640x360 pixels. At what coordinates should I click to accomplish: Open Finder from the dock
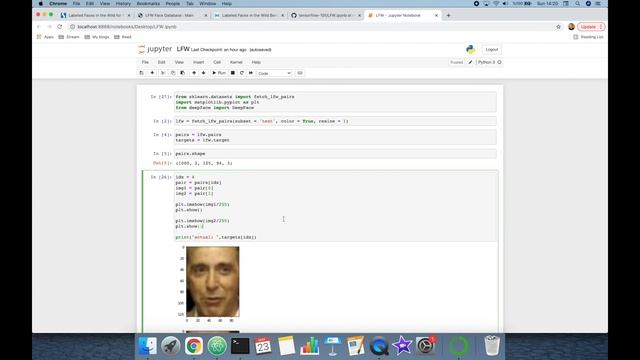147,346
